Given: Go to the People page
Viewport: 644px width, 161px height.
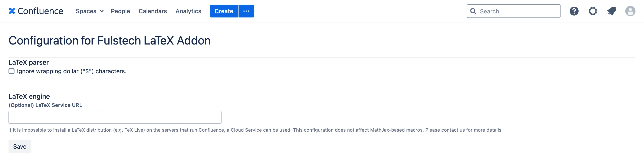Looking at the screenshot, I should 121,11.
